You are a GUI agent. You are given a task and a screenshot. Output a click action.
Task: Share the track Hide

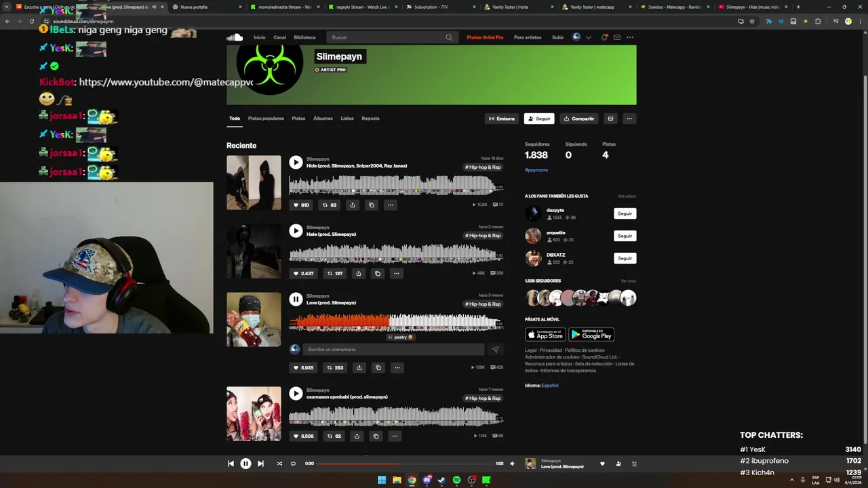coord(352,205)
